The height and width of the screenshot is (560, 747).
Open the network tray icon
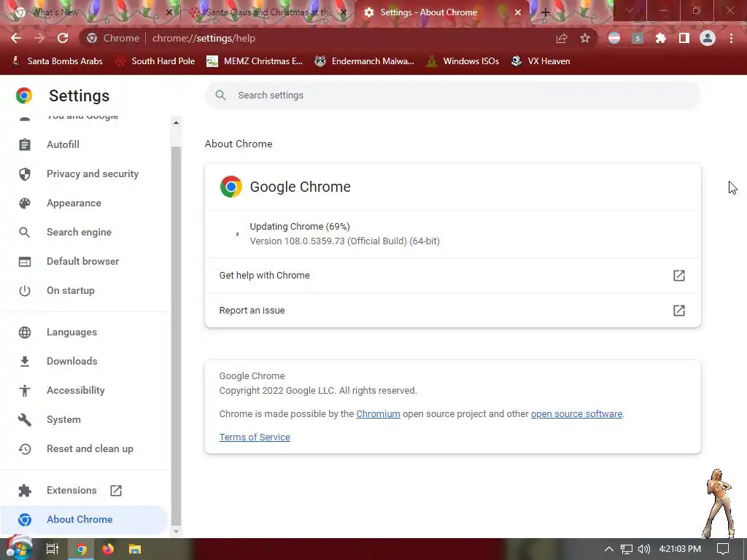[x=627, y=549]
